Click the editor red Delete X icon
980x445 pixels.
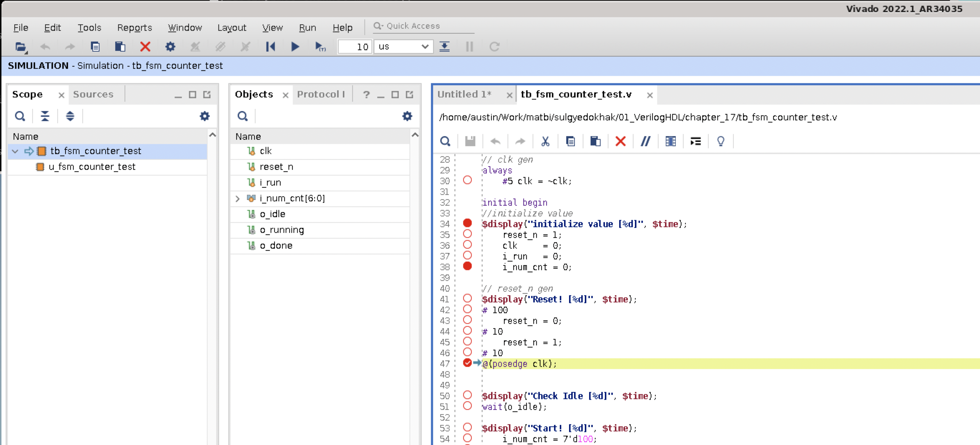(x=621, y=141)
